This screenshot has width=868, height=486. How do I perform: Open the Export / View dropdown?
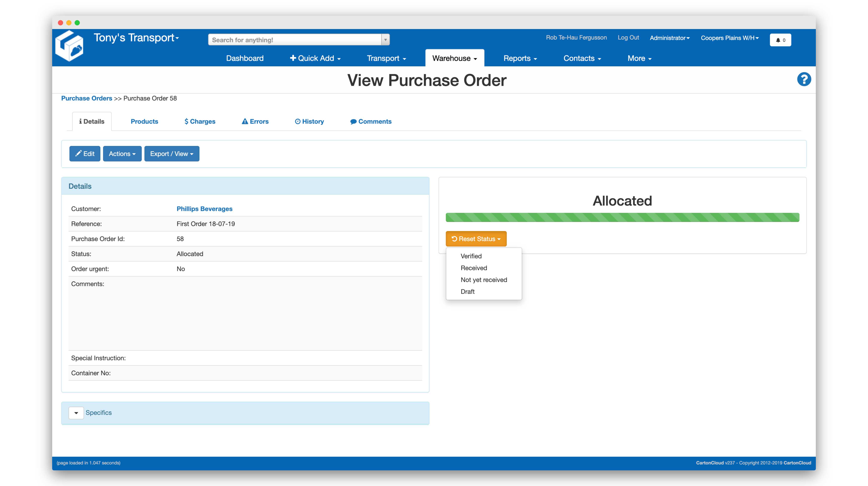pos(172,154)
